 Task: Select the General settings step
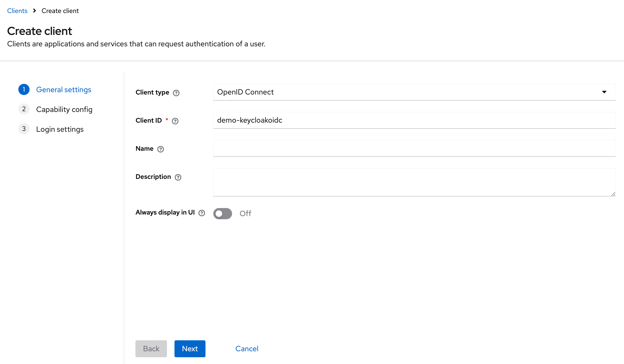[x=64, y=90]
